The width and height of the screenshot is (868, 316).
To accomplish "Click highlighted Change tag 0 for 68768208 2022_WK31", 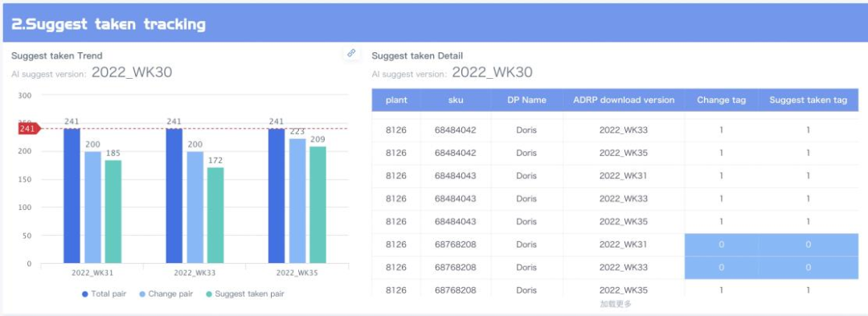I will (721, 244).
